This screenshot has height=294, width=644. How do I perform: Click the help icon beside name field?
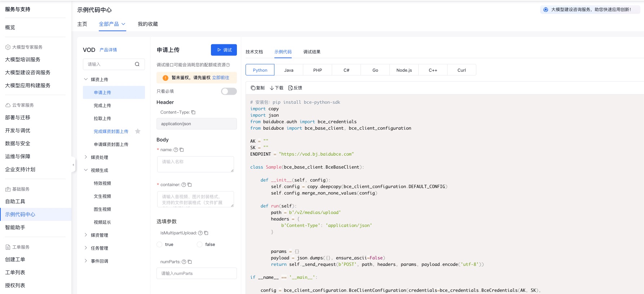tap(176, 150)
